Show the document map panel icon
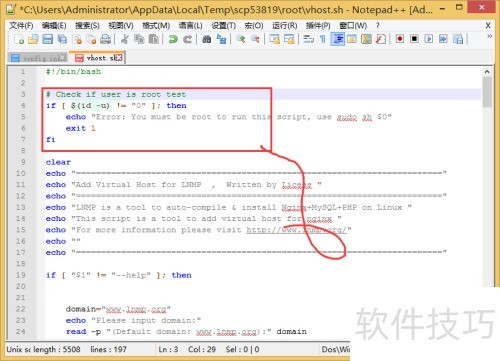The height and width of the screenshot is (361, 500). pos(366,39)
